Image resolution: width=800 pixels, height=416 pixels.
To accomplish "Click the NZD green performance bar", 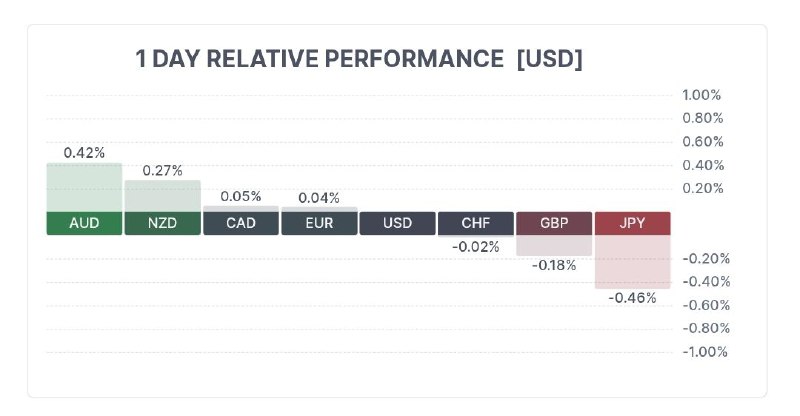I will [x=162, y=196].
